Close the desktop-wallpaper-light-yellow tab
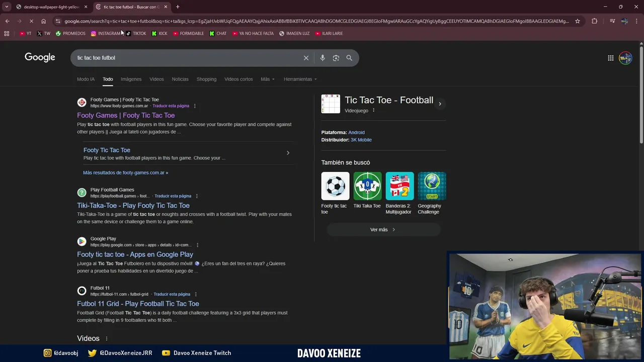This screenshot has width=644, height=362. pos(86,7)
